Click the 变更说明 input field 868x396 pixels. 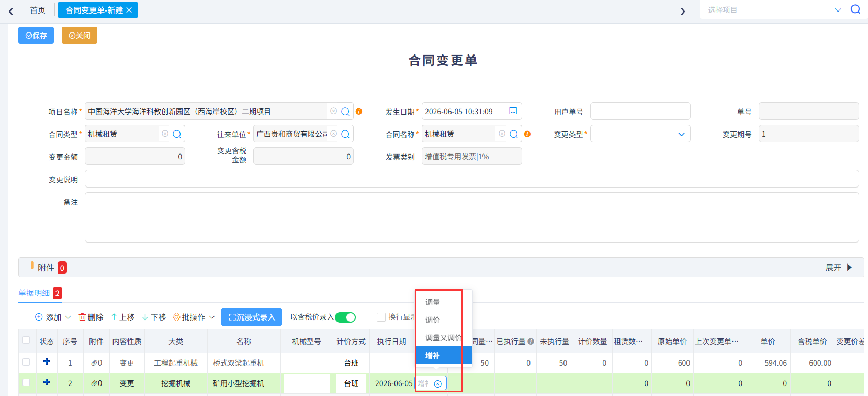pyautogui.click(x=471, y=179)
